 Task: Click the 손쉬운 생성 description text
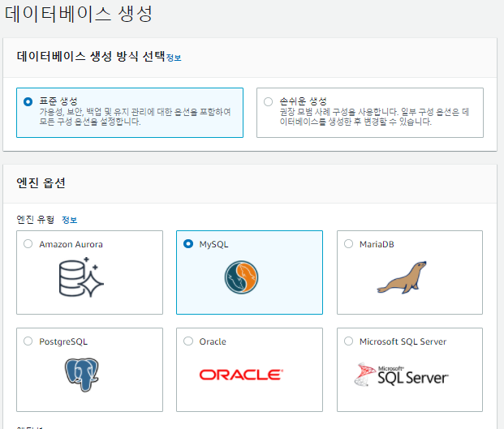374,117
